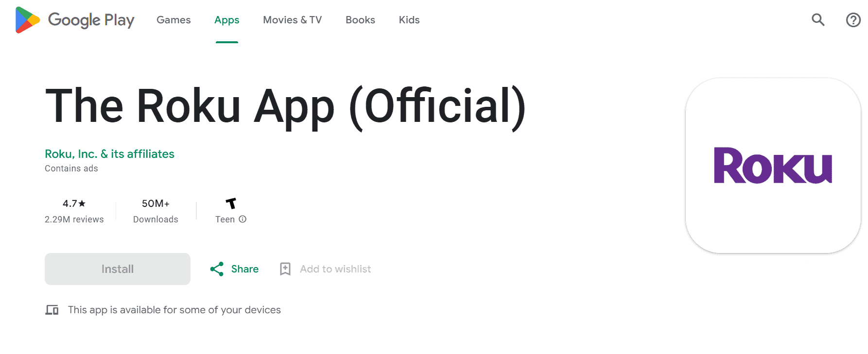Switch to the Books tab
Viewport: 868px width, 354px height.
360,20
